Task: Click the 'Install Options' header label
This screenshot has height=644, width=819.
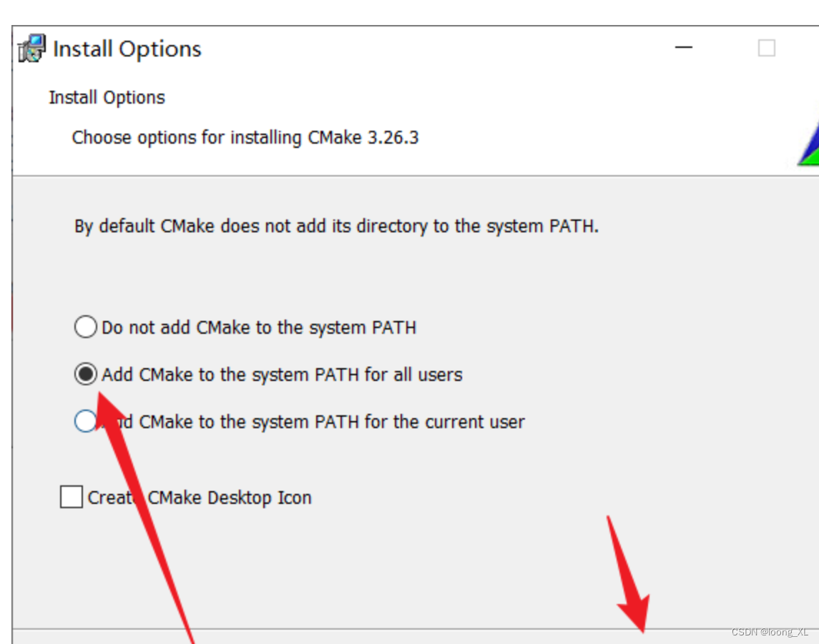Action: point(106,97)
